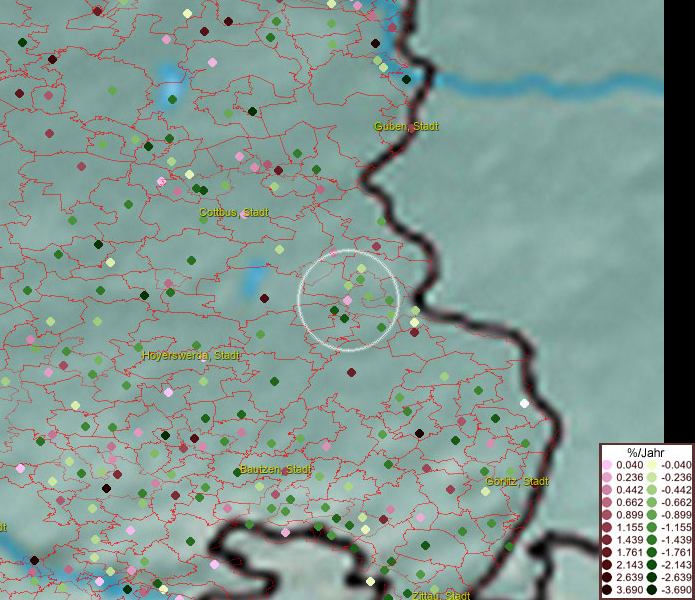Viewport: 695px width, 600px height.
Task: Pick the legend swatch for 0.442
Action: click(x=607, y=490)
